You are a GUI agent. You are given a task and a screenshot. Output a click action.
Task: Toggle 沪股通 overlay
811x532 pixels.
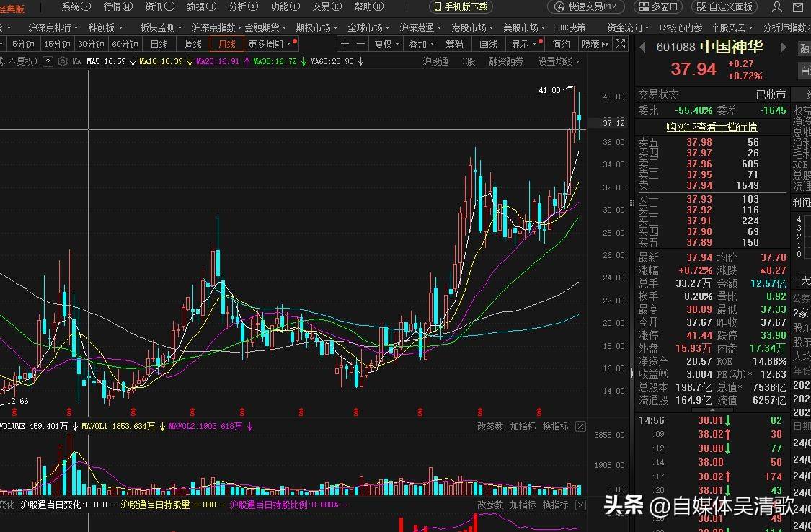click(435, 61)
